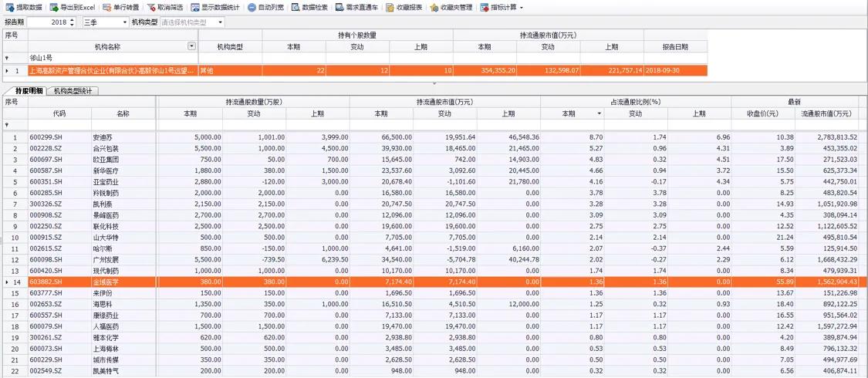The image size is (868, 378).
Task: Select the 联化科技 row name
Action: coord(106,226)
